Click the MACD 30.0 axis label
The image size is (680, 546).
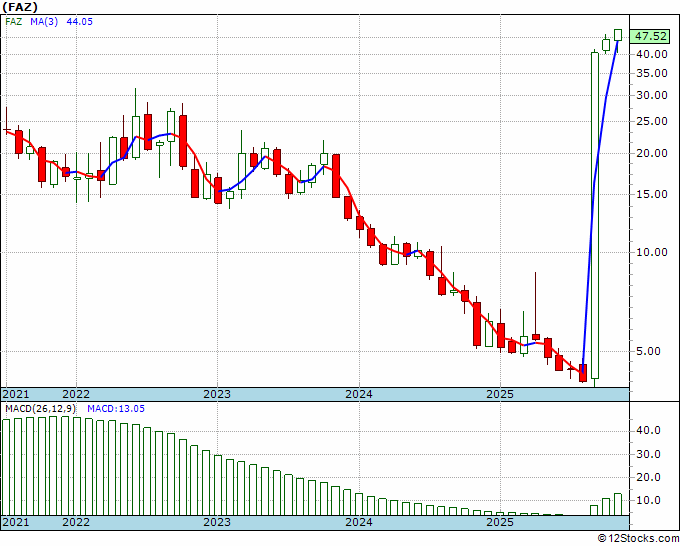point(648,454)
